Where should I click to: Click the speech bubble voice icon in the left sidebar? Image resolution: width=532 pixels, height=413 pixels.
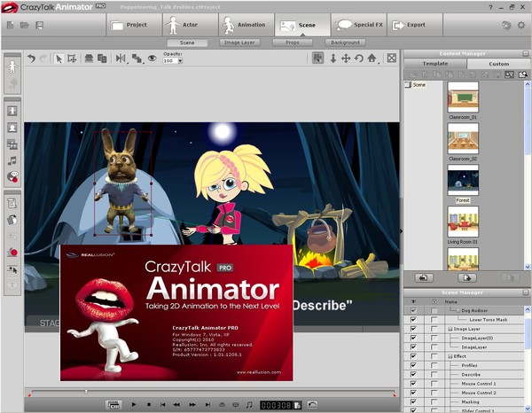(12, 176)
